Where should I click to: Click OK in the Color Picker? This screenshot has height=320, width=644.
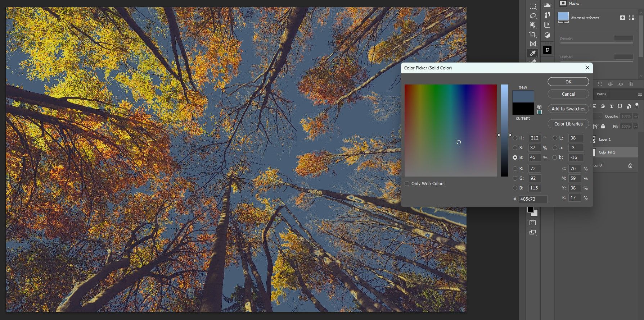(x=568, y=82)
